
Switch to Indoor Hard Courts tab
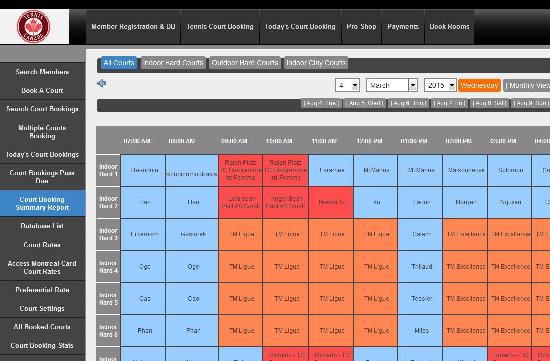[173, 63]
